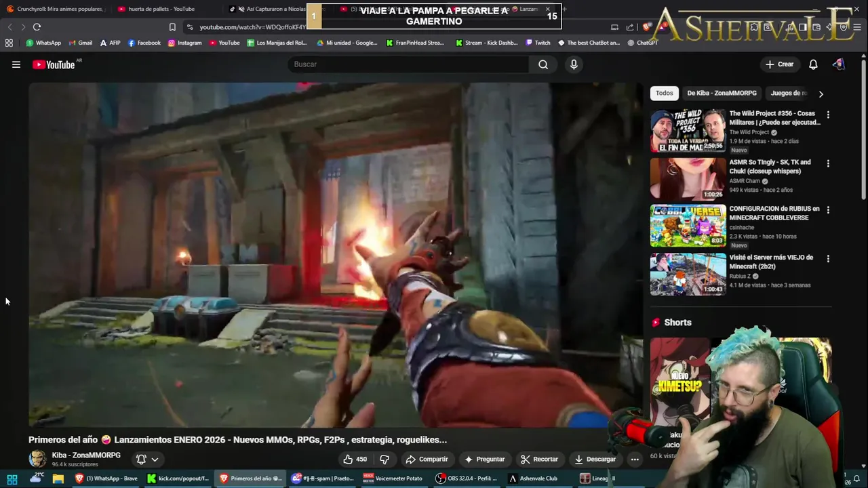Click the main video player
Screen dimensions: 868x488
[x=336, y=255]
